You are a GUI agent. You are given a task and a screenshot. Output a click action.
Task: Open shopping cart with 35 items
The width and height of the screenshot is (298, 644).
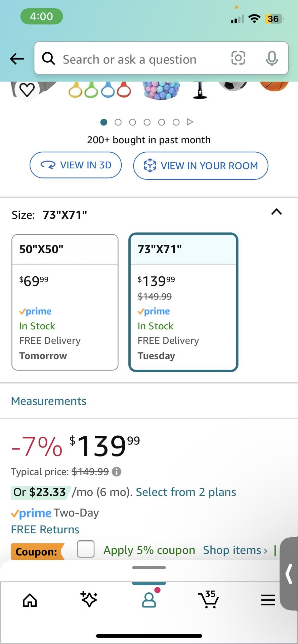click(x=209, y=599)
